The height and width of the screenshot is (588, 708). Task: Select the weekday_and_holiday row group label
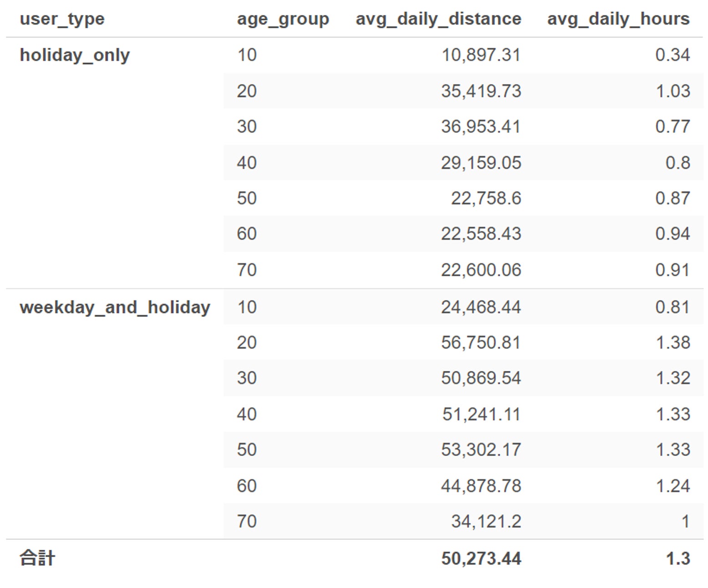click(x=115, y=307)
